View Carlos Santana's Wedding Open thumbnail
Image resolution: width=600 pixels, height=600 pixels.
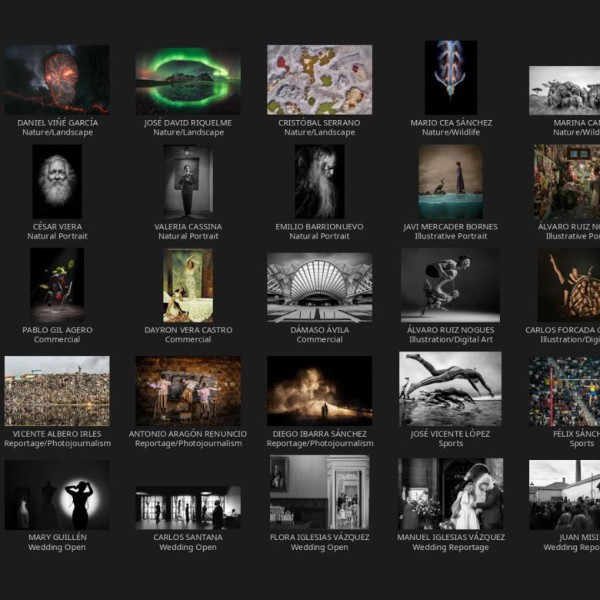point(188,508)
